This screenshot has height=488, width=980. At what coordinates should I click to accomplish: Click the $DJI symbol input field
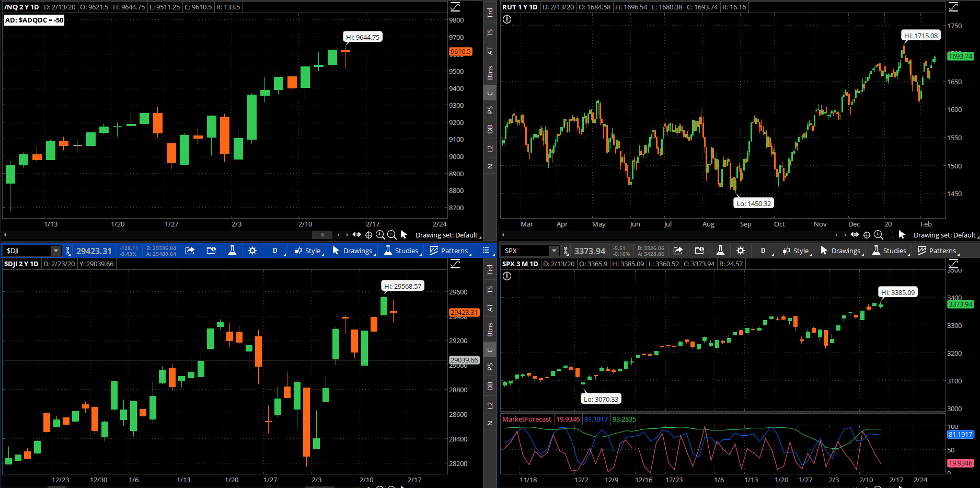pyautogui.click(x=27, y=251)
